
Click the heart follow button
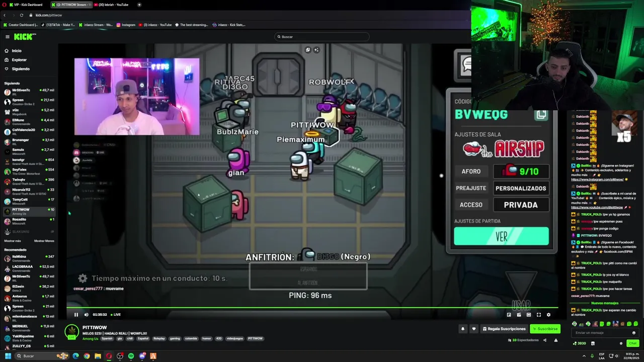(x=473, y=329)
